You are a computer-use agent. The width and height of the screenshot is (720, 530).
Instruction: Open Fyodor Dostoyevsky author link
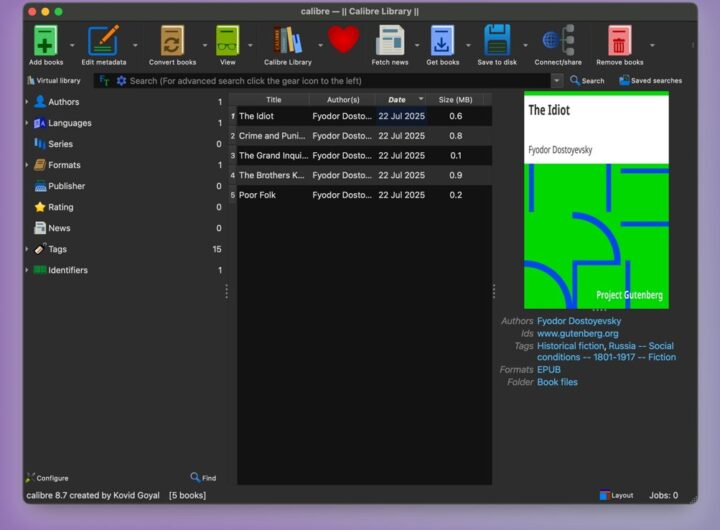pos(579,321)
